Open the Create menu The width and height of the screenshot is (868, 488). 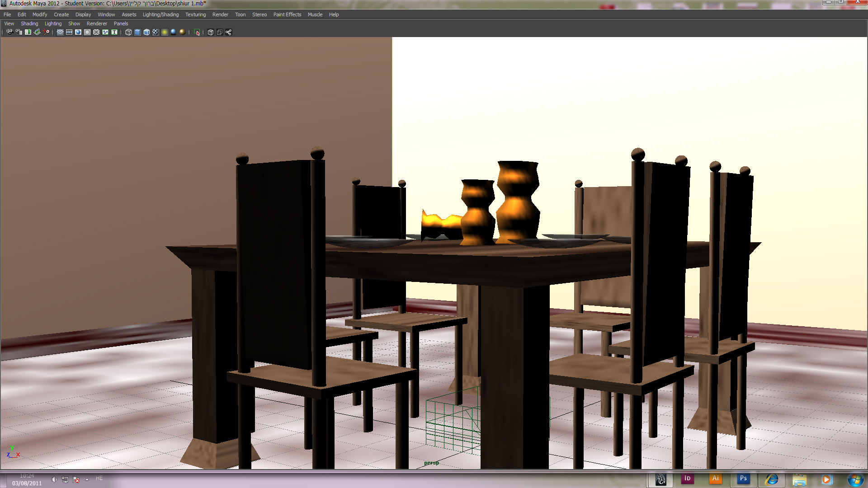click(x=61, y=14)
